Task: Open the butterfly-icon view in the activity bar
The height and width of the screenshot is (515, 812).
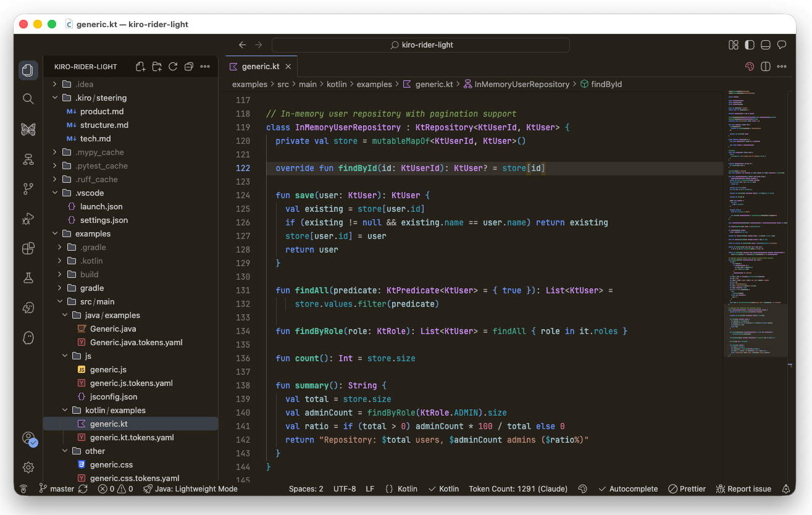Action: pos(28,129)
